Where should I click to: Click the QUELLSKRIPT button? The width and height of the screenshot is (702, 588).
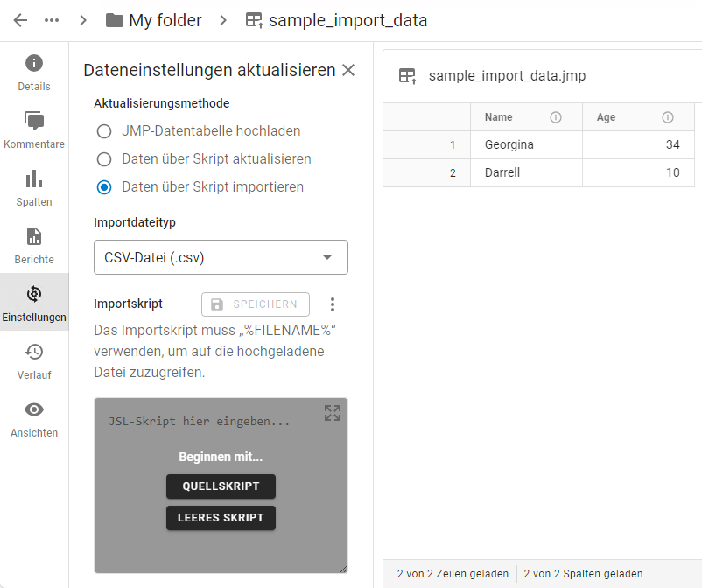(221, 486)
